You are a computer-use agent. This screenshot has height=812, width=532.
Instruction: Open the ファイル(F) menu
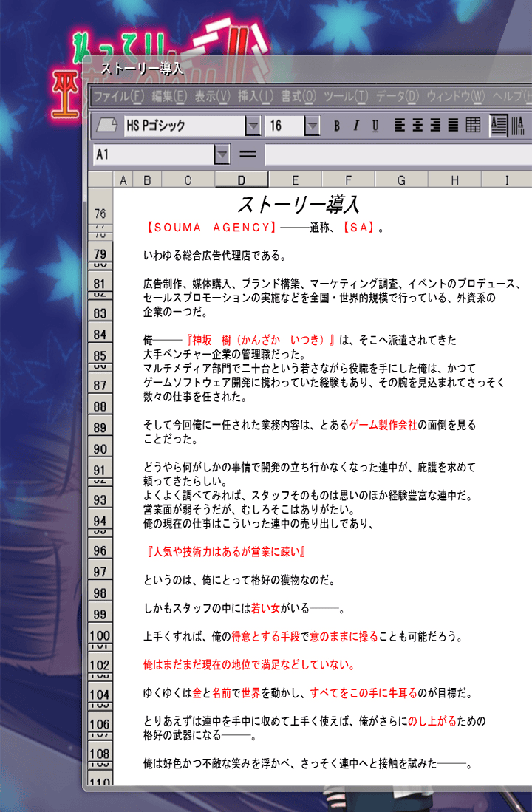[x=118, y=96]
